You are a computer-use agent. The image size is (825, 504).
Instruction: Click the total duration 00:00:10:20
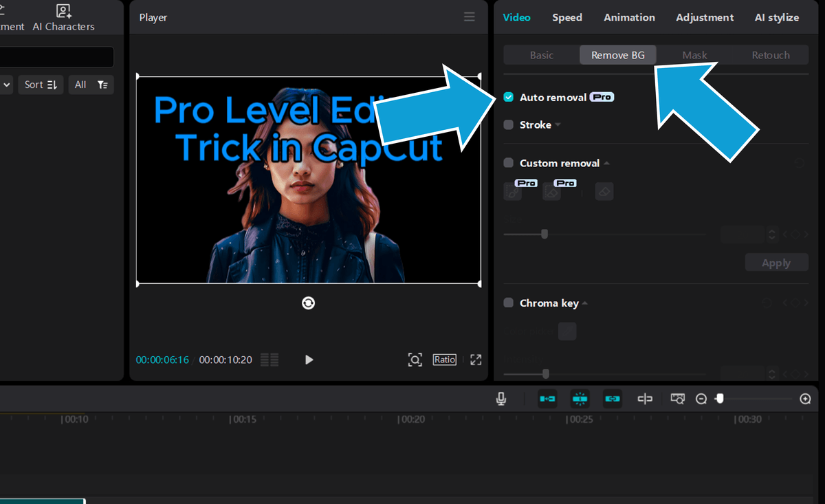tap(225, 360)
